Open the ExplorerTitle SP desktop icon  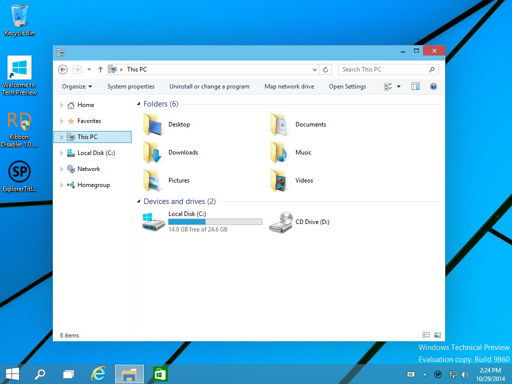pyautogui.click(x=19, y=176)
